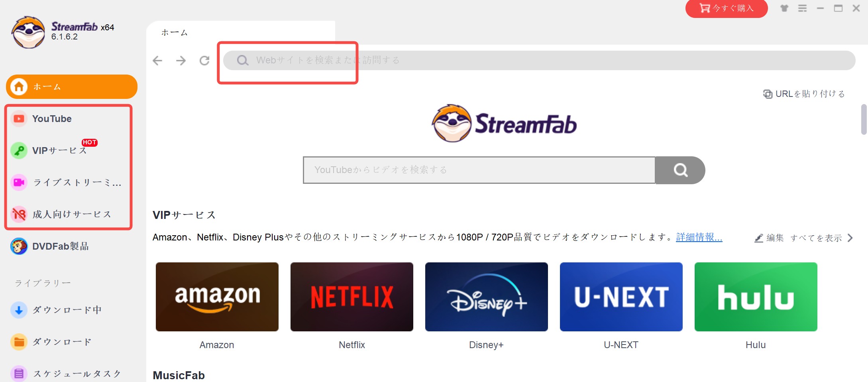Open the Disney+ service tile
This screenshot has height=382, width=868.
point(487,297)
